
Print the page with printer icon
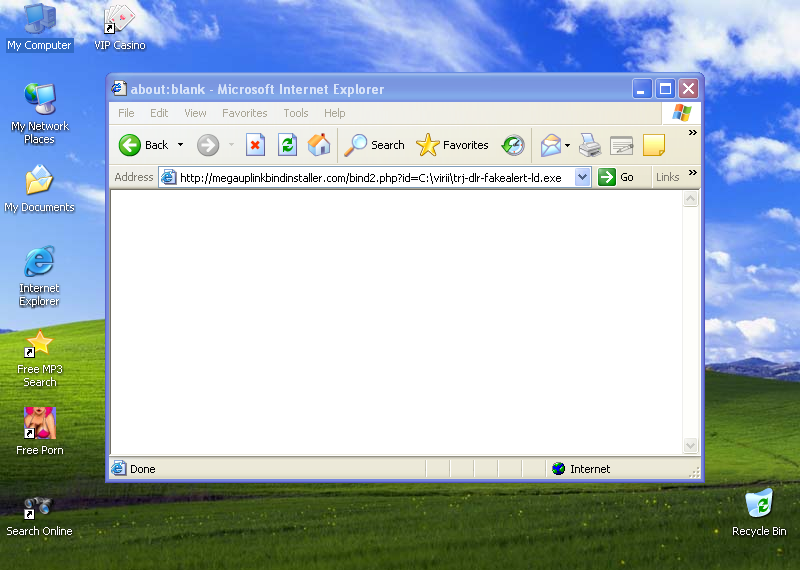590,145
